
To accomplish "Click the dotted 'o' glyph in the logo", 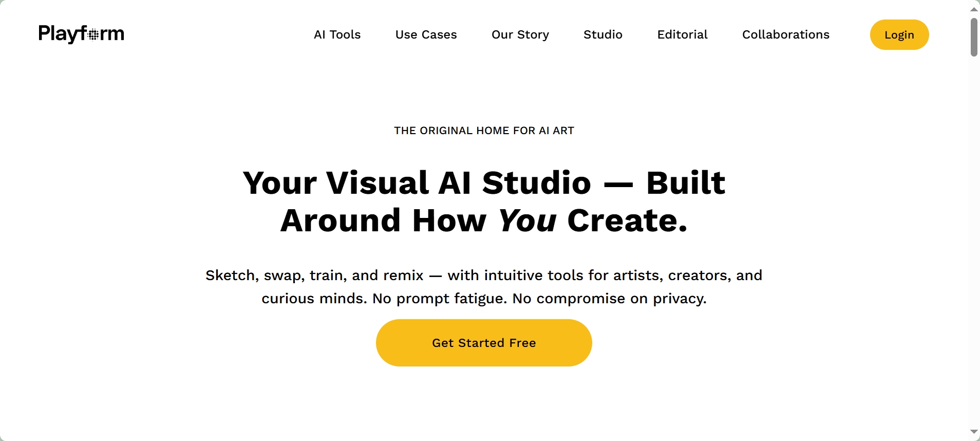I will pos(93,35).
